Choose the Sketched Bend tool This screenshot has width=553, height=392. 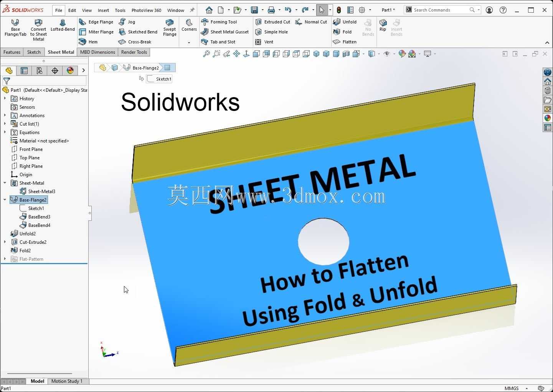(138, 32)
